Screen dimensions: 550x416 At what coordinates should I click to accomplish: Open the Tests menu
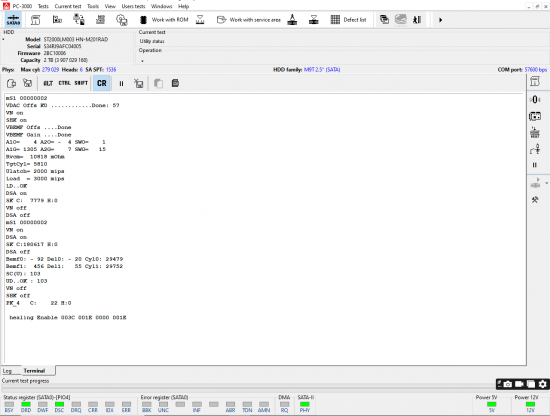pos(43,6)
